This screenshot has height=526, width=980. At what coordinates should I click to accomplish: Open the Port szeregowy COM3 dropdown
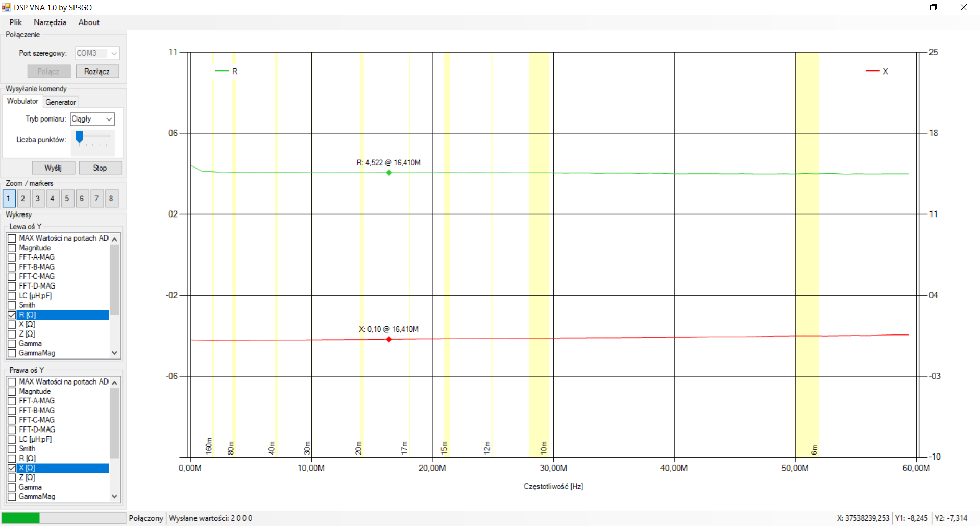[97, 53]
